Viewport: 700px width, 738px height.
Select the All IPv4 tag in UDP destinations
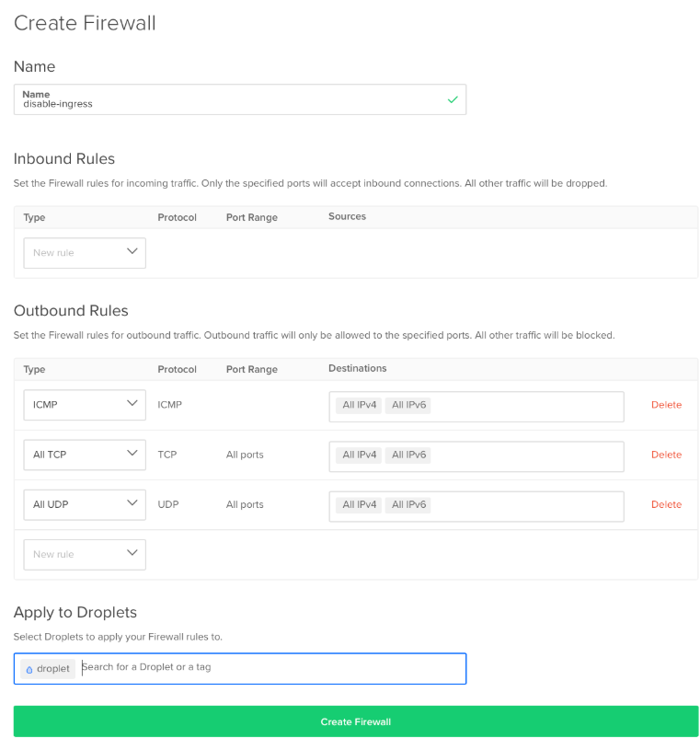click(x=360, y=504)
